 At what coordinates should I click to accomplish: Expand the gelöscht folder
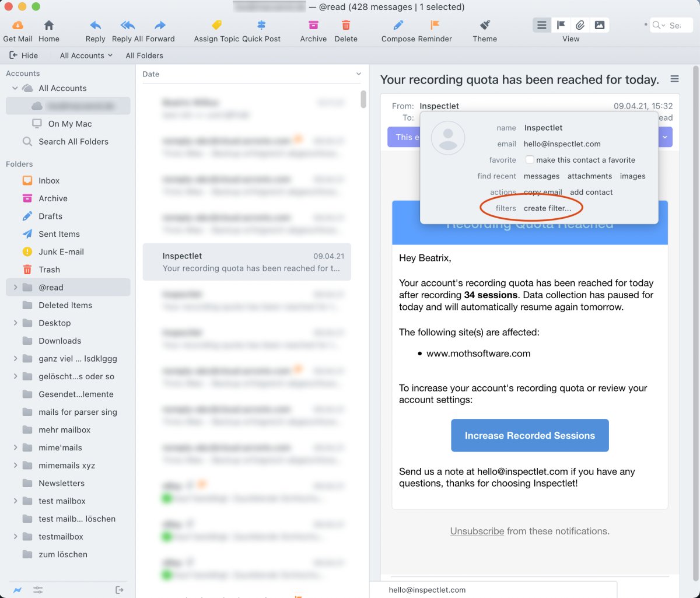point(15,376)
